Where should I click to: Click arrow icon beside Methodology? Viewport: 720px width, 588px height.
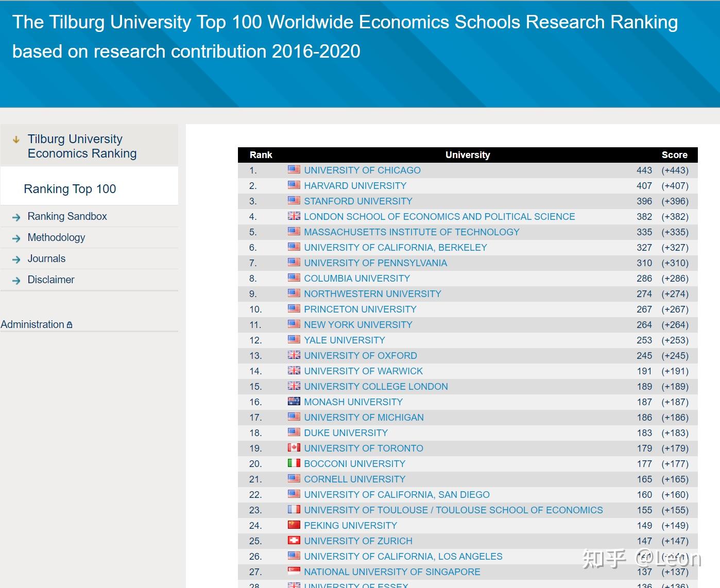click(16, 238)
